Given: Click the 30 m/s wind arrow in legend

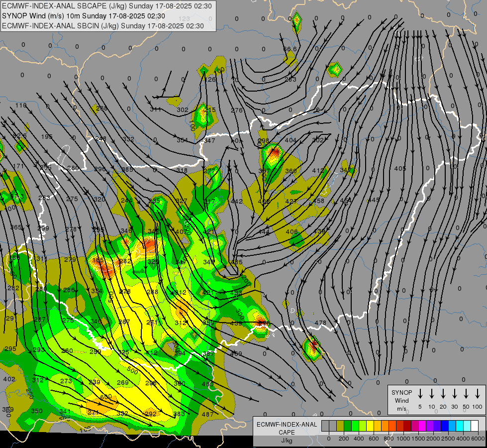Looking at the screenshot, I should [x=454, y=394].
